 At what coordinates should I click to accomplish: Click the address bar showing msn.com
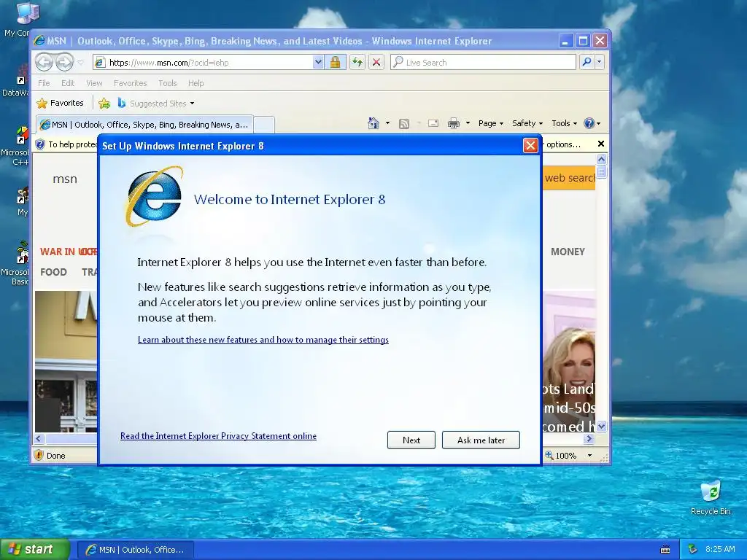pyautogui.click(x=203, y=63)
